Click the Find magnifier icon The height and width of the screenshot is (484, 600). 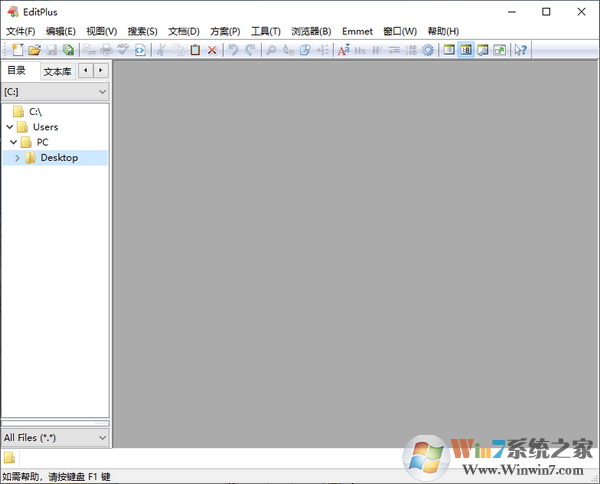pos(271,50)
